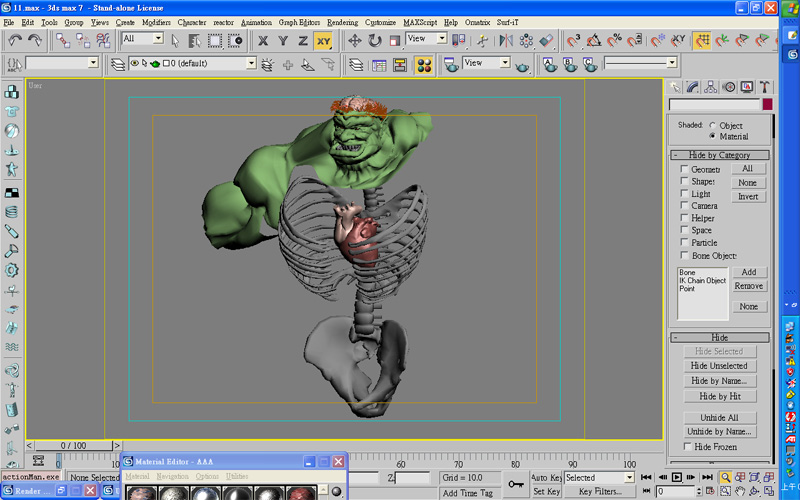Viewport: 800px width, 500px height.
Task: Choose the Rectangular Selection Region tool
Action: tap(214, 40)
